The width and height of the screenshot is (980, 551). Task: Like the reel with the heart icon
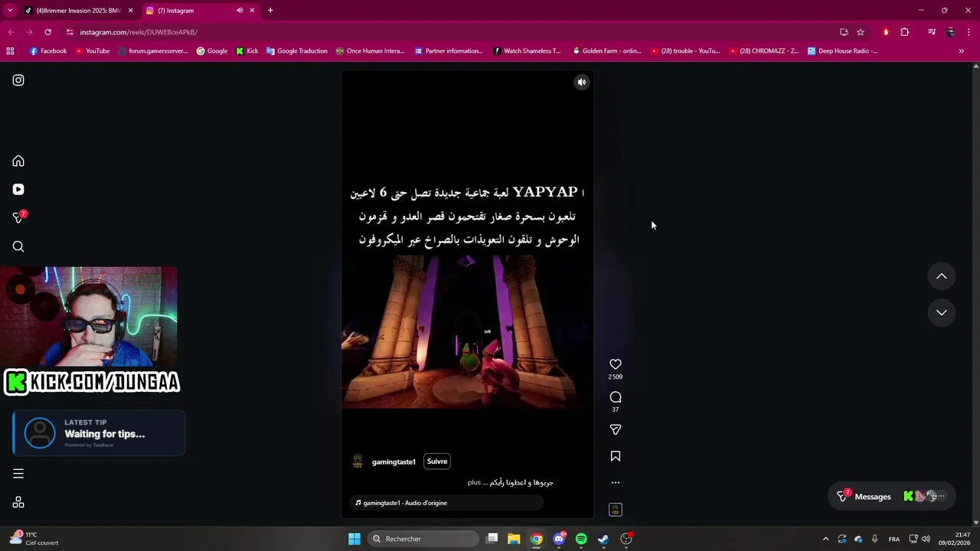[616, 364]
